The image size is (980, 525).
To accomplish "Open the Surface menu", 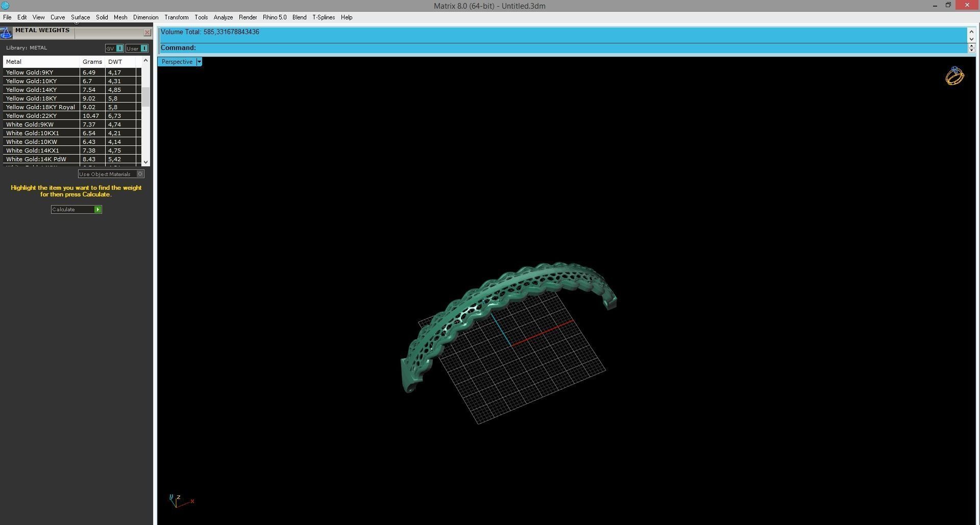I will tap(80, 17).
